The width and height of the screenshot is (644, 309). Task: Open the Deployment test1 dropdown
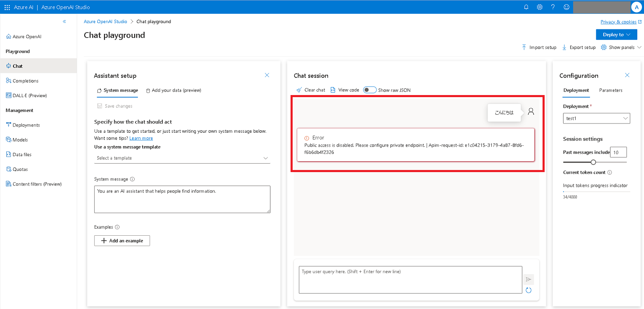click(x=596, y=118)
